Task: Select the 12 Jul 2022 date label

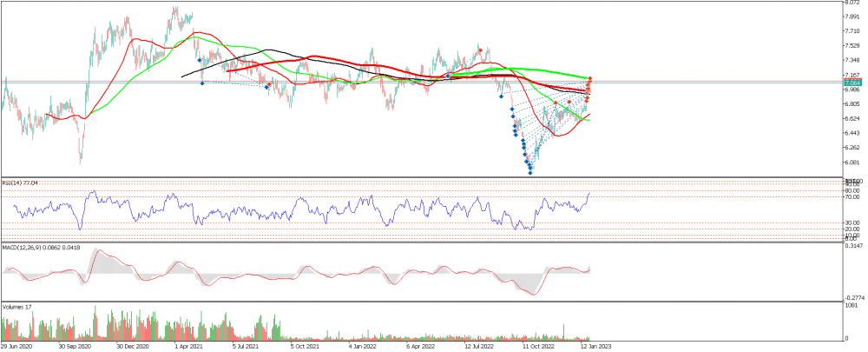Action: point(480,346)
